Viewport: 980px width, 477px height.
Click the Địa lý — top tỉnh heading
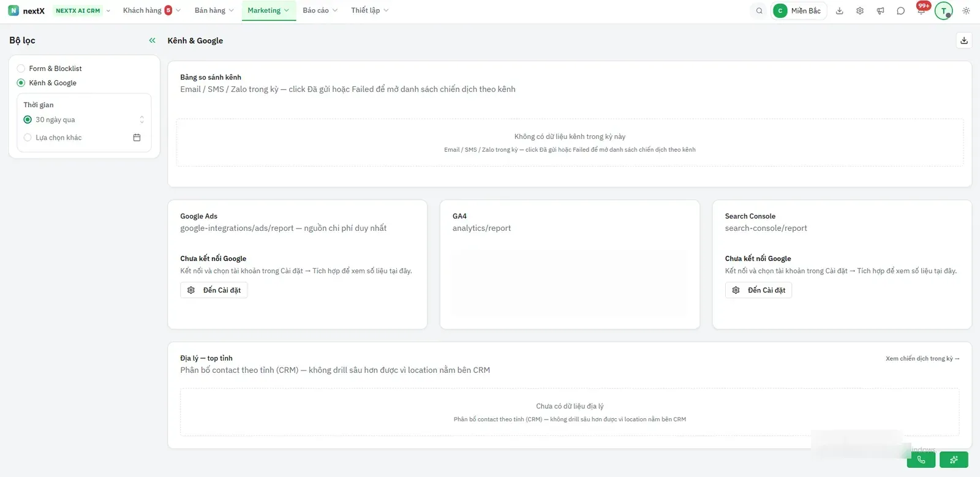pyautogui.click(x=206, y=358)
